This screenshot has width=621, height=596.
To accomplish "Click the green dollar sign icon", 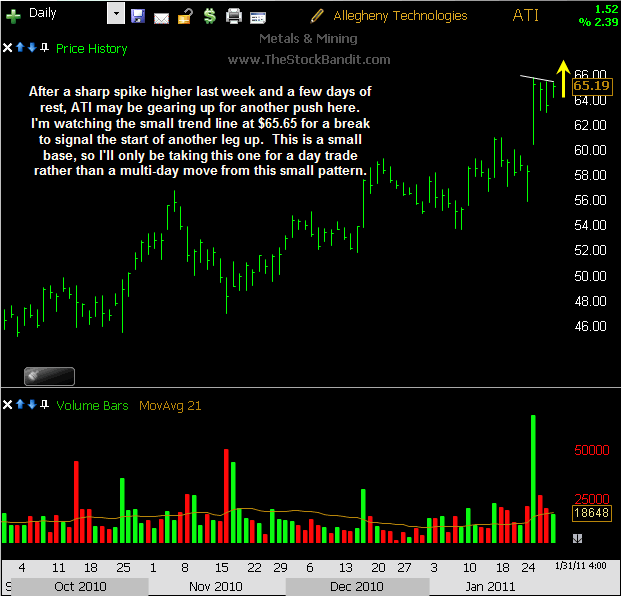I will pyautogui.click(x=209, y=16).
